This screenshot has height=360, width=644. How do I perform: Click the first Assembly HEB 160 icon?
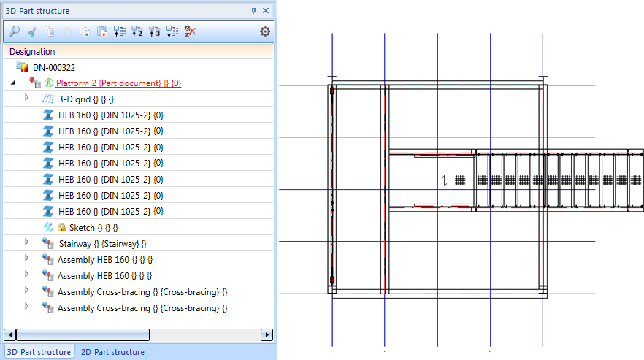point(48,259)
